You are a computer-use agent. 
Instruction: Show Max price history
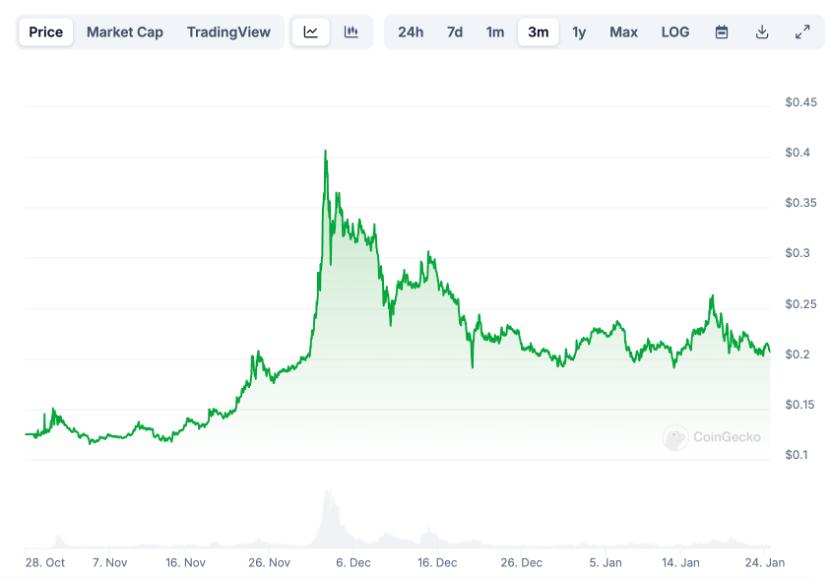pyautogui.click(x=623, y=32)
